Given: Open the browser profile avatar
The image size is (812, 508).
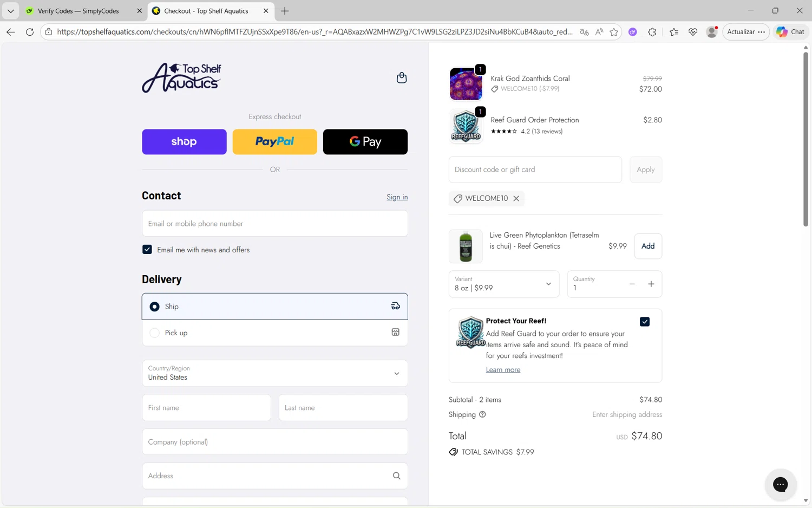Looking at the screenshot, I should click(x=712, y=32).
